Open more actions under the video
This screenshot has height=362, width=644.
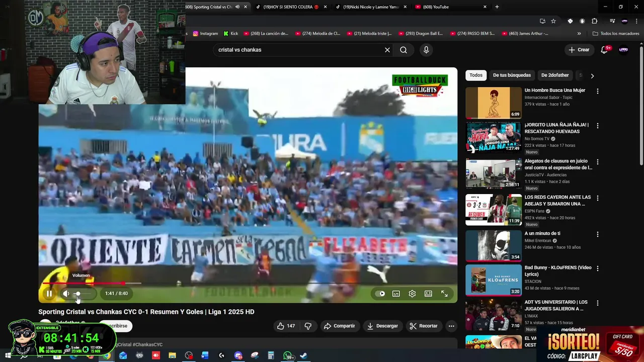coord(451,326)
